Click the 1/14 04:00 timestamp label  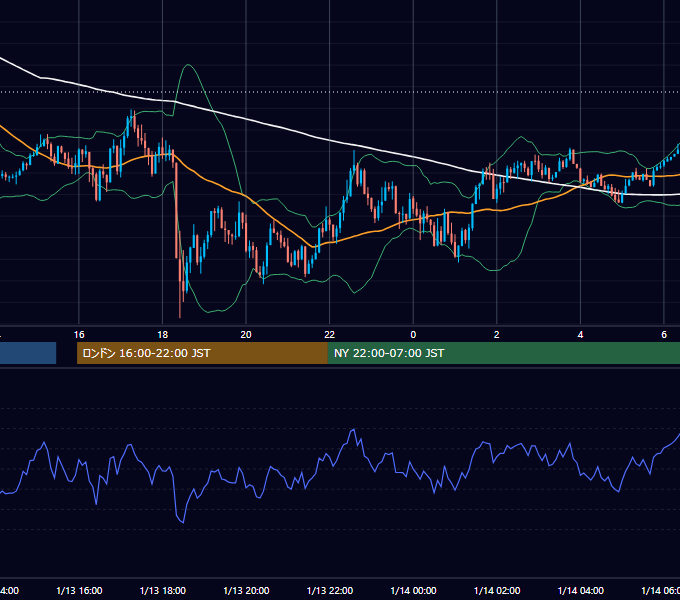click(x=581, y=590)
